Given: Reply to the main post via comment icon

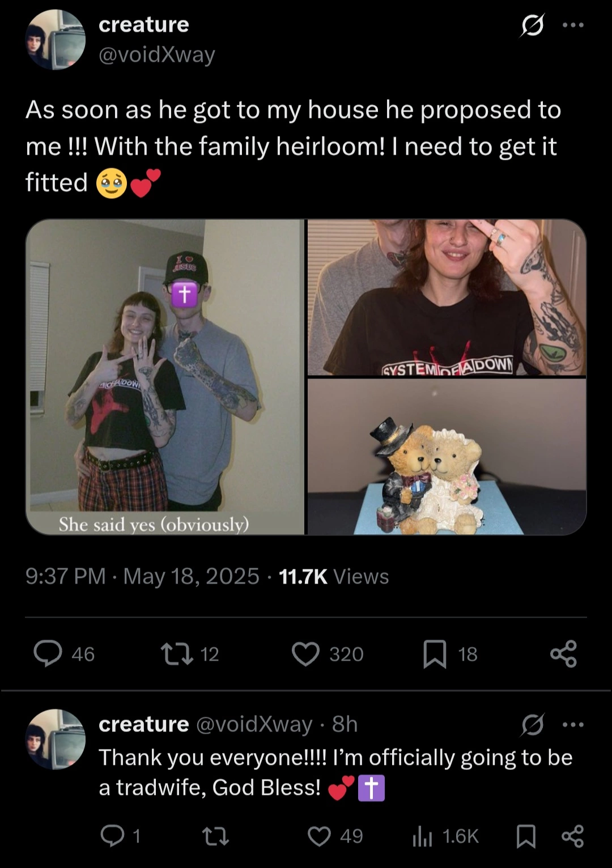Looking at the screenshot, I should 48,654.
